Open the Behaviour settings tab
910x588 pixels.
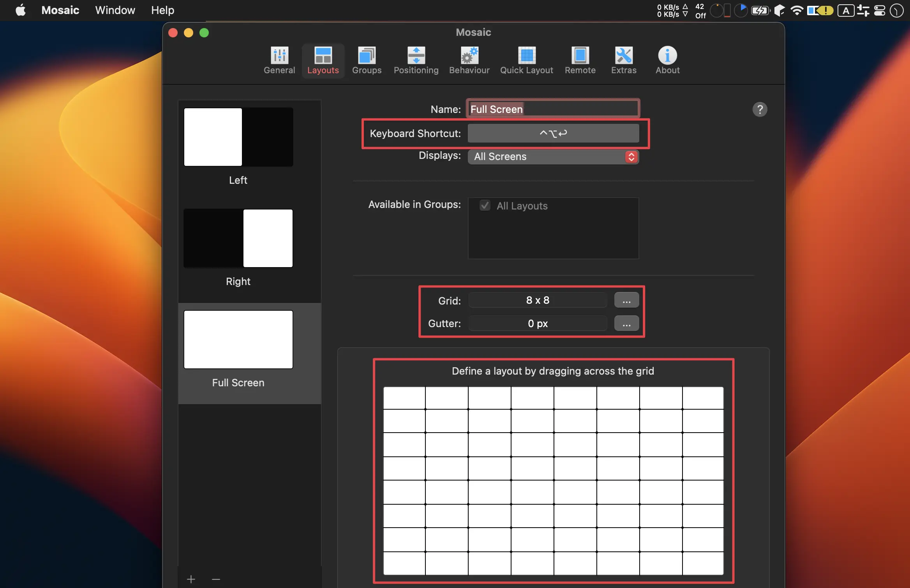pos(469,61)
